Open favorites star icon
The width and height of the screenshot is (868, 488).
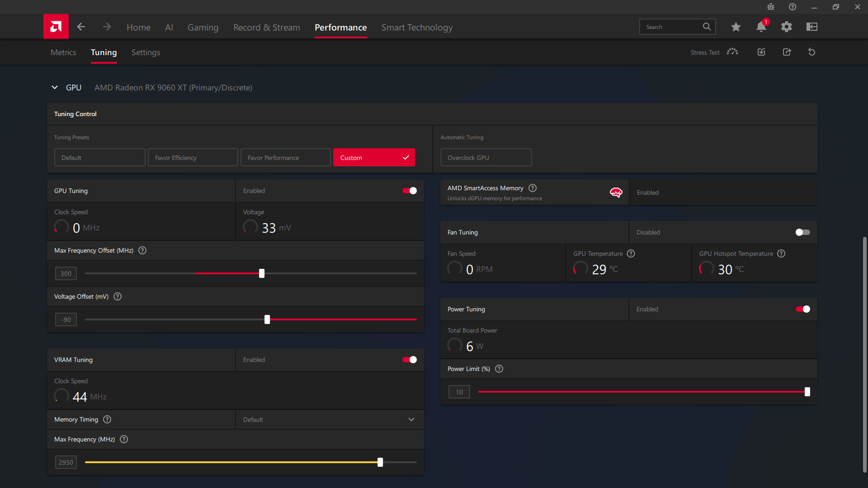[736, 27]
